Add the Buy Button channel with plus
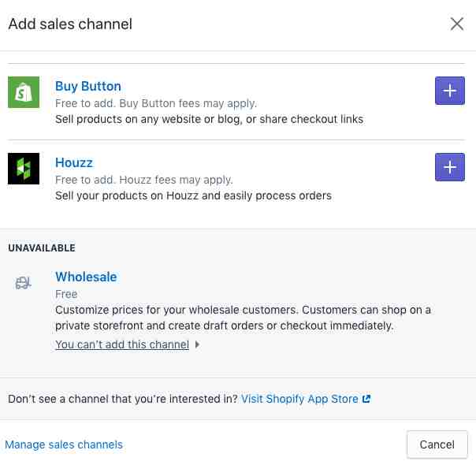 pyautogui.click(x=449, y=91)
